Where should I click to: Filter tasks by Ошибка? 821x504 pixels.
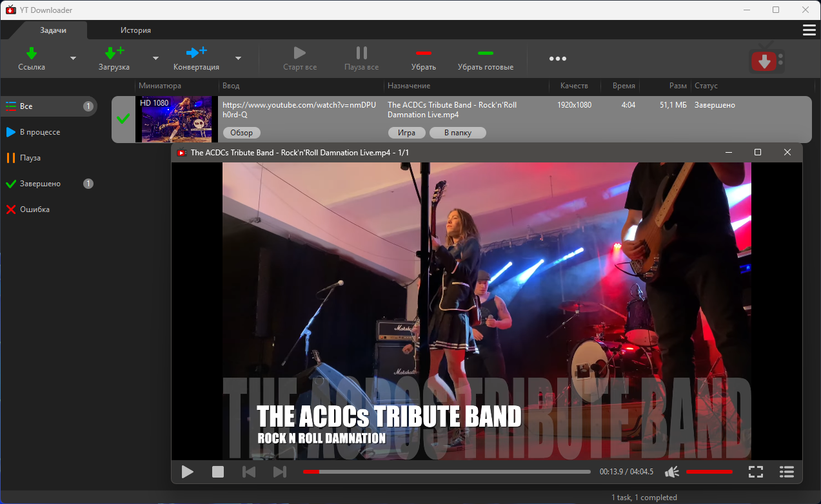click(x=49, y=209)
